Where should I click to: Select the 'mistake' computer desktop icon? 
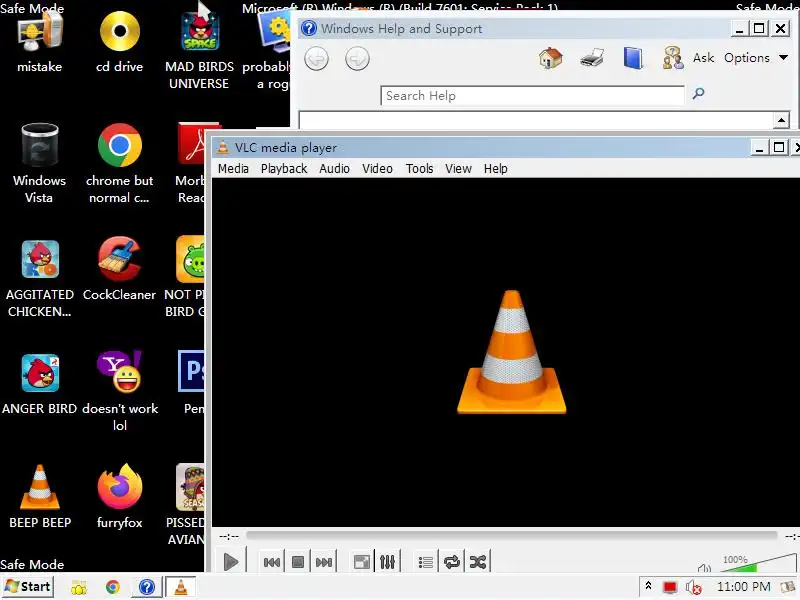tap(39, 43)
